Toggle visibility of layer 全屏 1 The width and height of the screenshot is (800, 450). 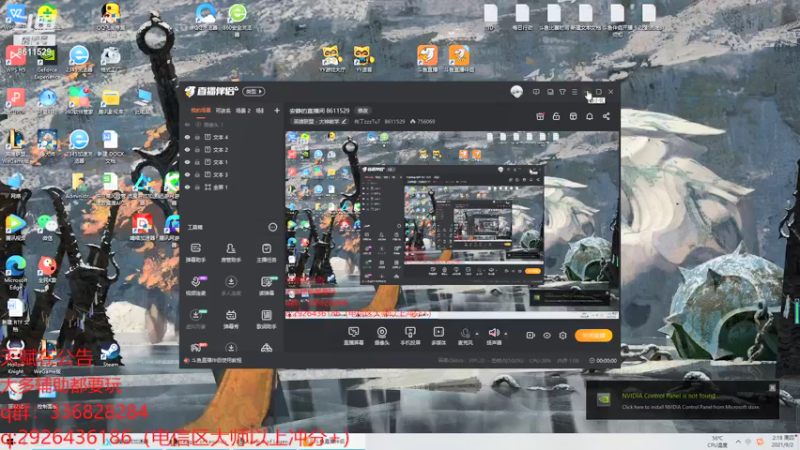click(187, 187)
